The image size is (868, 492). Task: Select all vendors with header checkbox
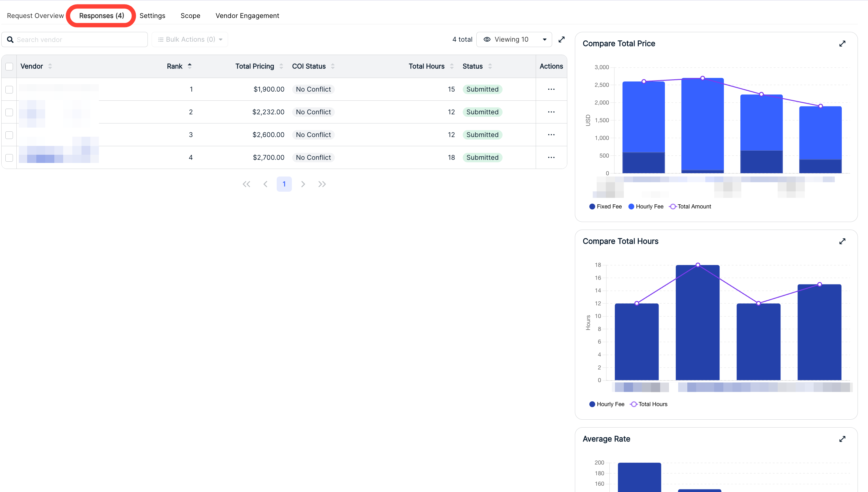[x=9, y=67]
